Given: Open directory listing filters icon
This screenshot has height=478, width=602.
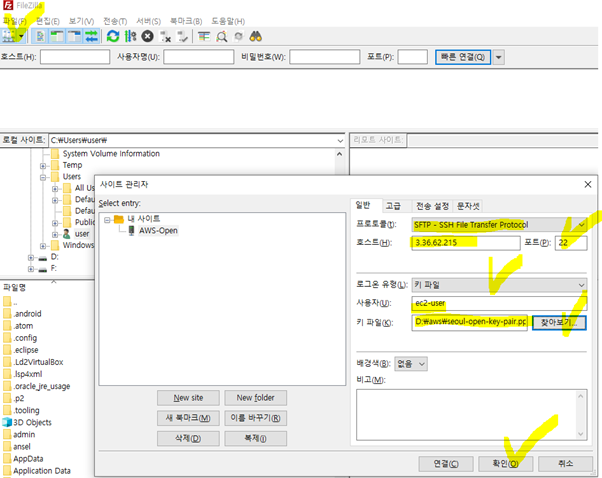Looking at the screenshot, I should point(204,36).
